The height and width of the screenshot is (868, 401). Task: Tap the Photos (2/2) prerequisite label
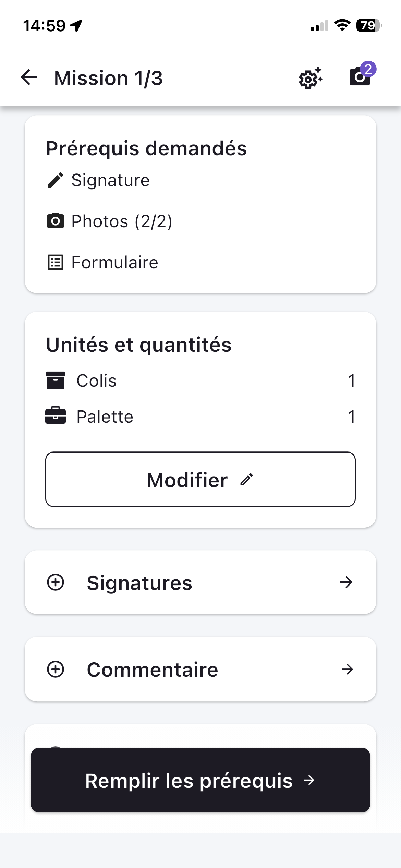(x=122, y=221)
